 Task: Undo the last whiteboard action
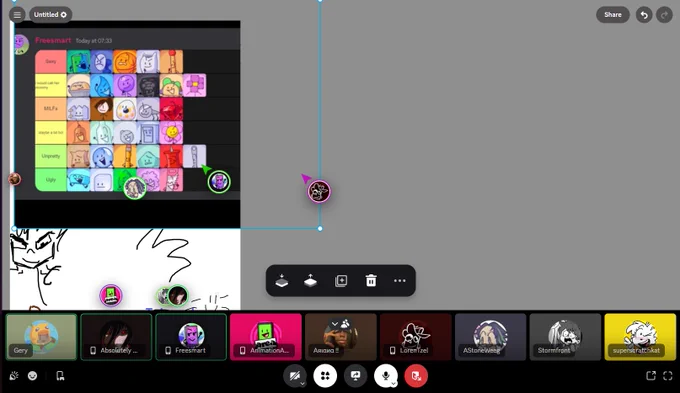point(644,15)
